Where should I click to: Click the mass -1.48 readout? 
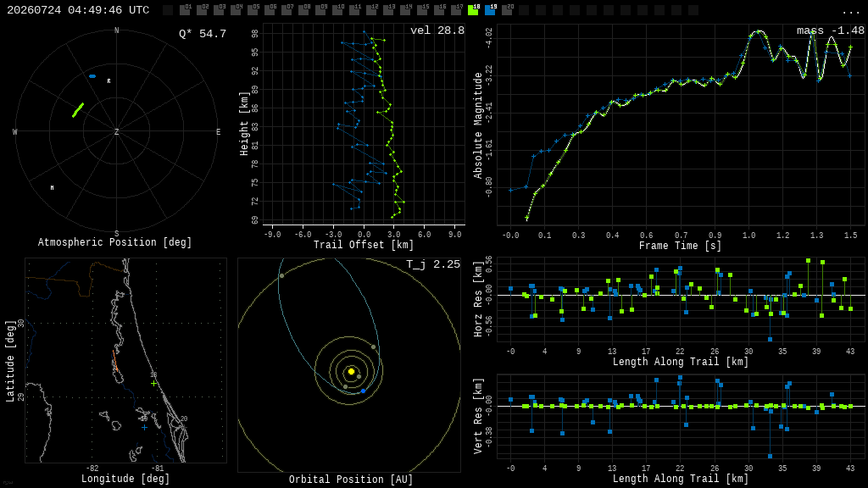[x=831, y=30]
